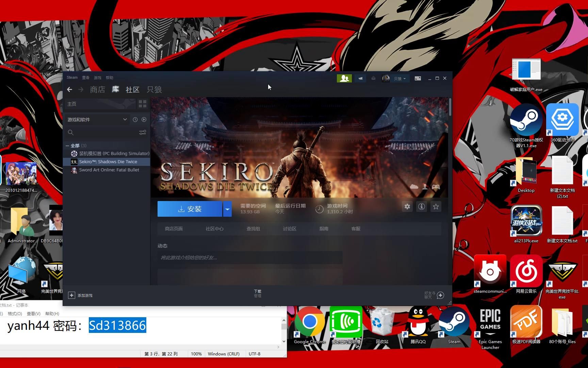Click the 100% zoom status in Notepad
This screenshot has width=588, height=368.
[196, 354]
